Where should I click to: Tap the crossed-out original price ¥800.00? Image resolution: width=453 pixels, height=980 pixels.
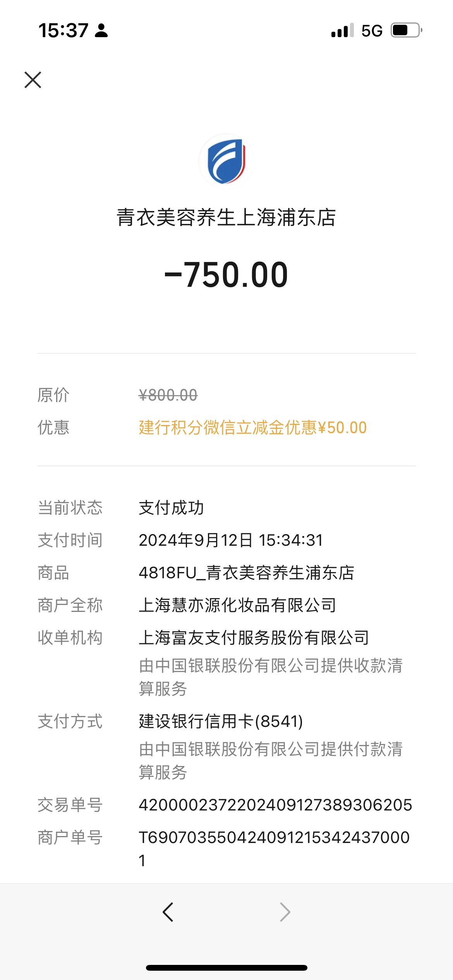coord(168,395)
